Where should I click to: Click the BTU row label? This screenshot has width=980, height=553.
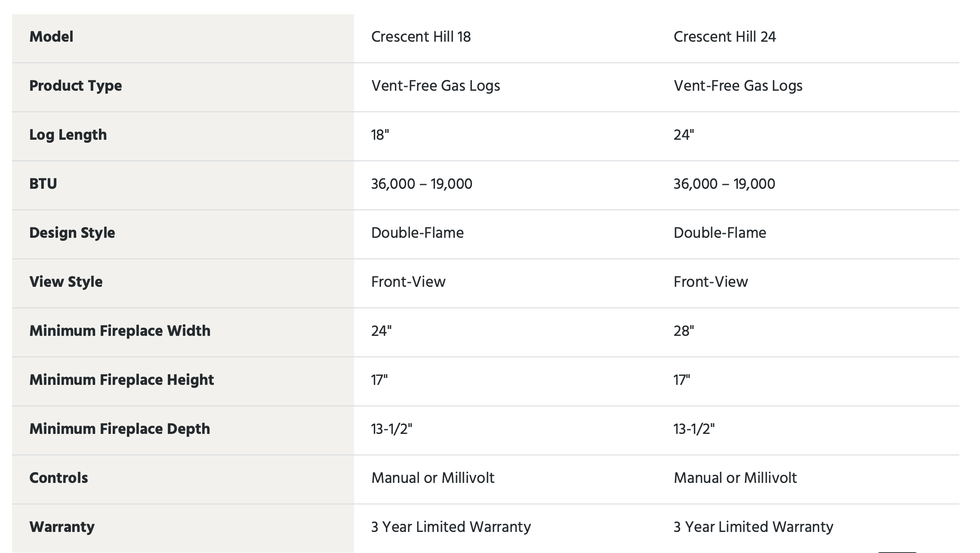tap(43, 184)
